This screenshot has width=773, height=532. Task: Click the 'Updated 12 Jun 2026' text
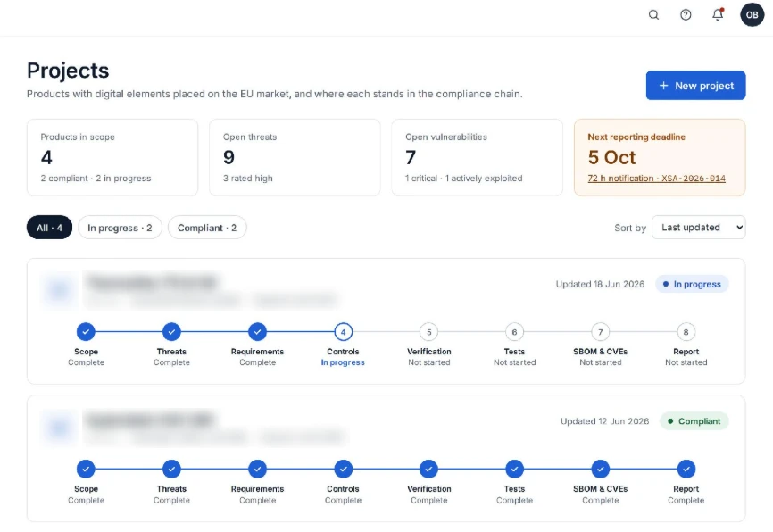(x=604, y=421)
